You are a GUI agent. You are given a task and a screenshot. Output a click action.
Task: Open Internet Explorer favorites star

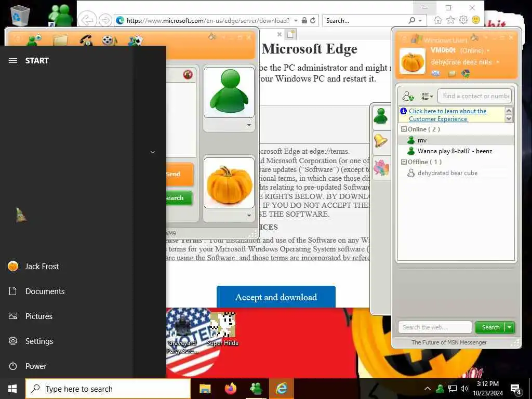pyautogui.click(x=450, y=20)
